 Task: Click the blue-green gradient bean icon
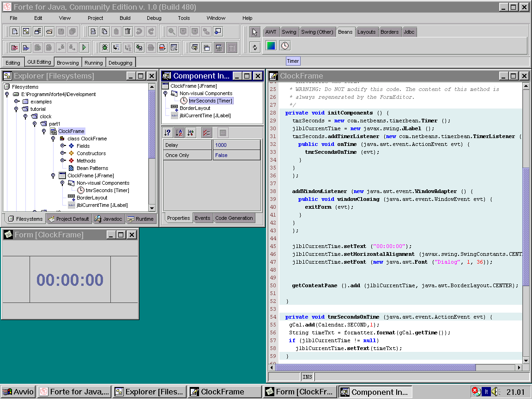click(x=271, y=45)
